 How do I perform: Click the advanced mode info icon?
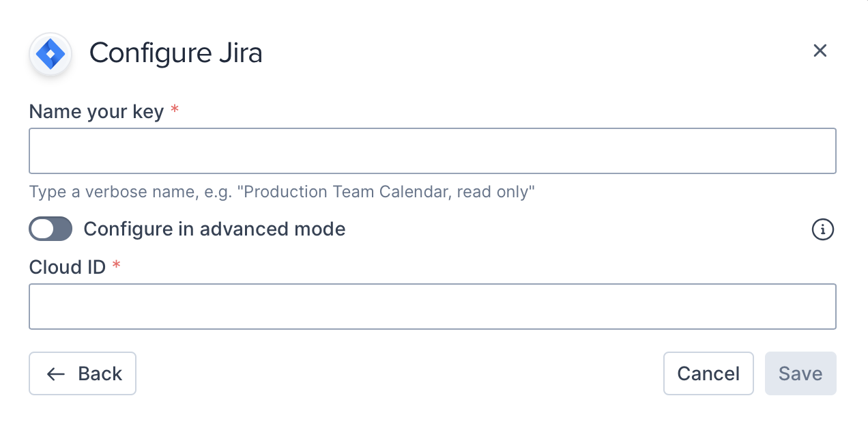pyautogui.click(x=822, y=230)
